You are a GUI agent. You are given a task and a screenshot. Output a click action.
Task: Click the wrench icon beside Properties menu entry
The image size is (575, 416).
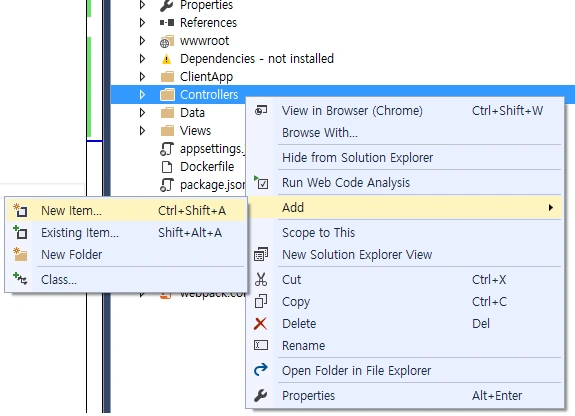pos(260,395)
